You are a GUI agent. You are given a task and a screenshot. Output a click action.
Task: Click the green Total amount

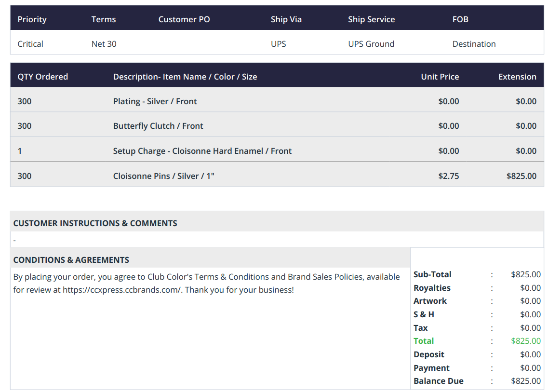(x=526, y=341)
